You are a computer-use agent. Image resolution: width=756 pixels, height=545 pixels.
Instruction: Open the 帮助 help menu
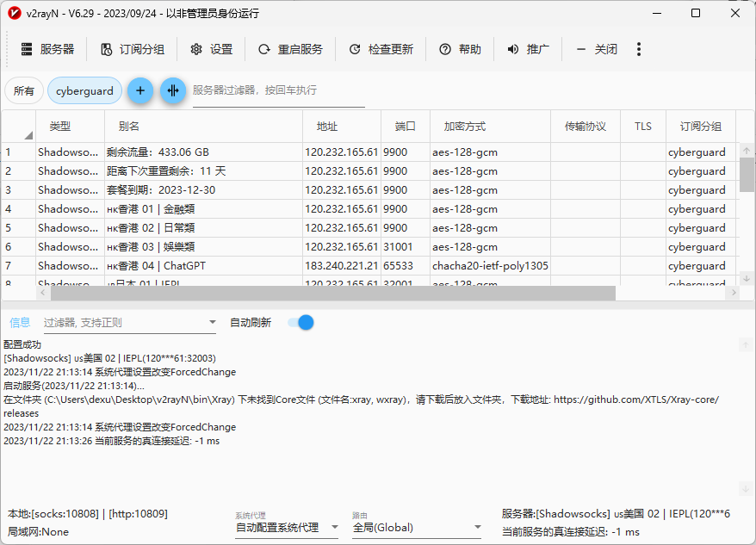(460, 50)
